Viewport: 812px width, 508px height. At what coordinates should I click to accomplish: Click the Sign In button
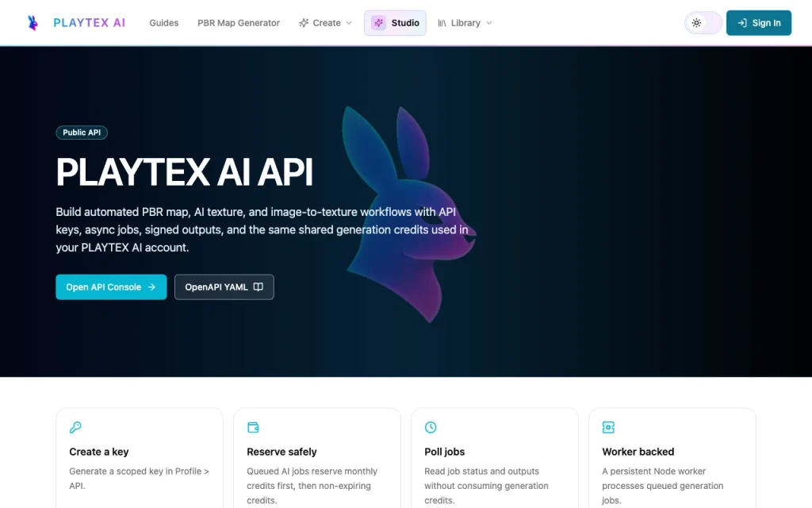[x=759, y=23]
